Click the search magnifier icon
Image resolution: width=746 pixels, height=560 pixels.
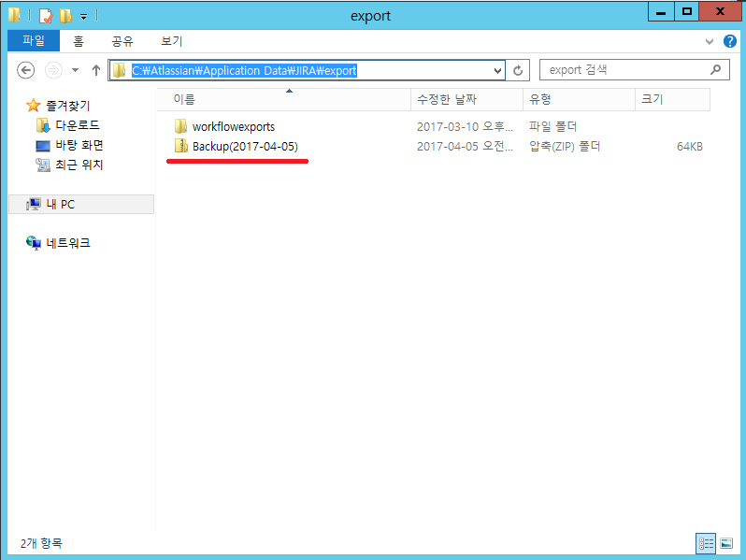pos(715,70)
